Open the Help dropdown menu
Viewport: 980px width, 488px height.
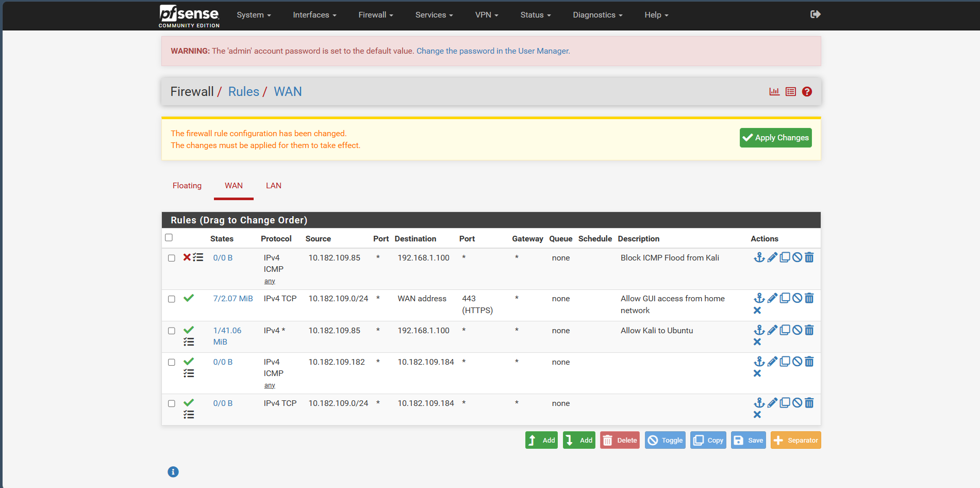coord(656,15)
